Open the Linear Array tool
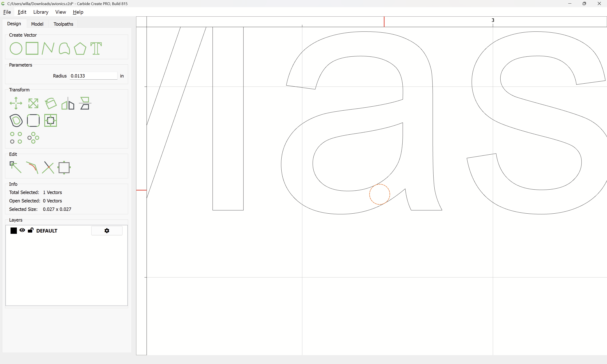607x364 pixels. [x=16, y=138]
